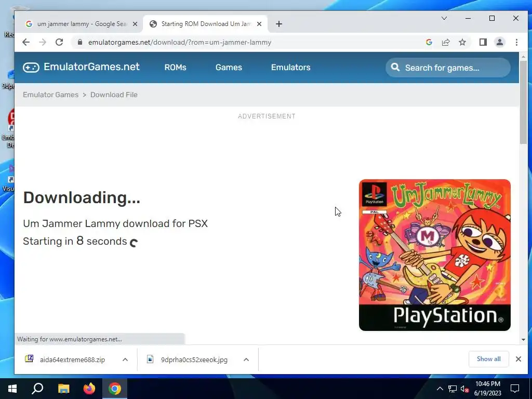The height and width of the screenshot is (399, 532).
Task: Close the Google Search tab
Action: [135, 24]
